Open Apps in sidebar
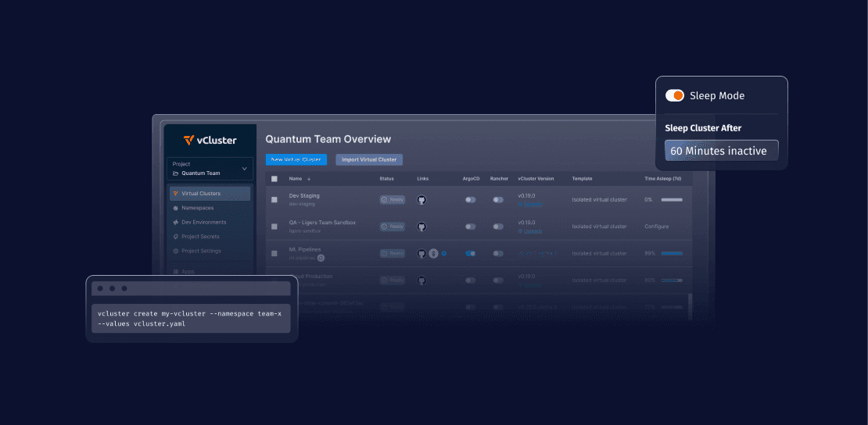 click(x=188, y=272)
